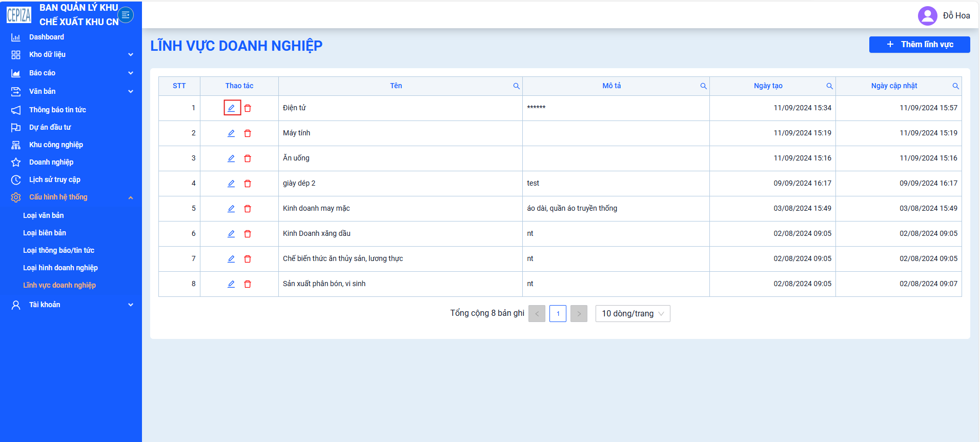
Task: Open search in the Mô tả column header
Action: pyautogui.click(x=704, y=86)
